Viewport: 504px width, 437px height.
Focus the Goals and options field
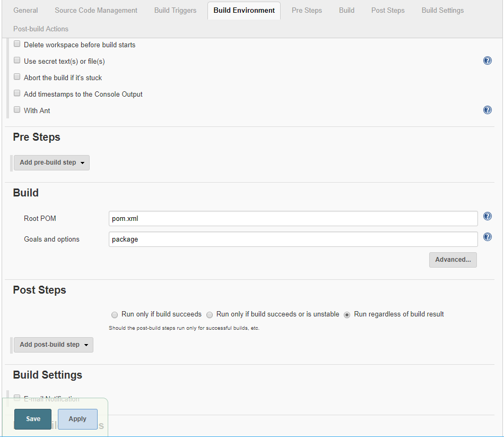tap(293, 239)
